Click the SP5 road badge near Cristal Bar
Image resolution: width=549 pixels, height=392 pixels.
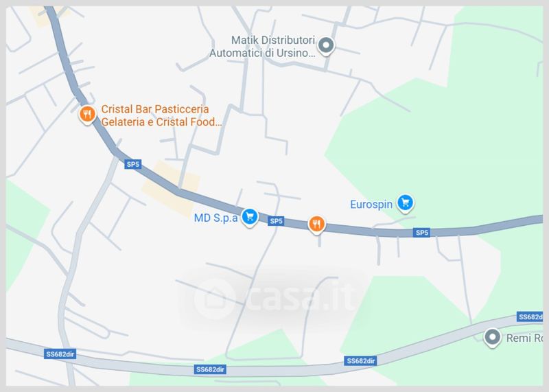click(132, 164)
